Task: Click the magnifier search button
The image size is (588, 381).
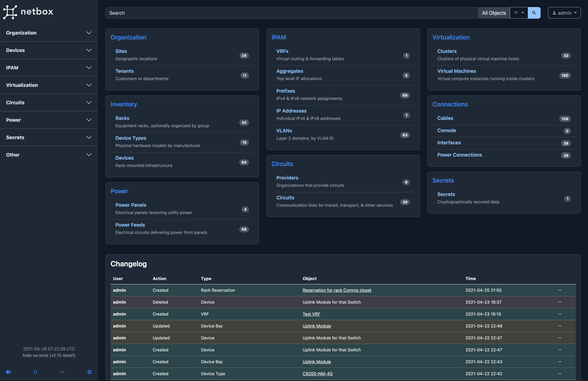Action: [534, 13]
